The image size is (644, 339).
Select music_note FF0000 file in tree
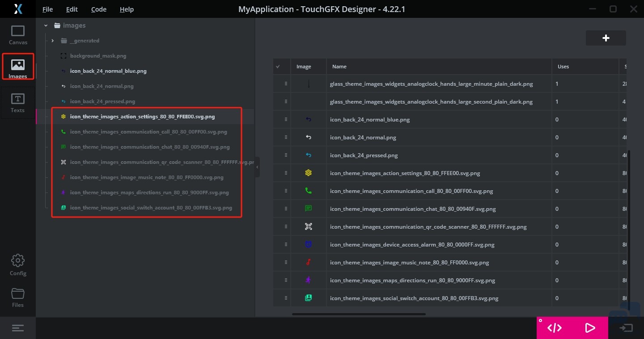pyautogui.click(x=147, y=177)
